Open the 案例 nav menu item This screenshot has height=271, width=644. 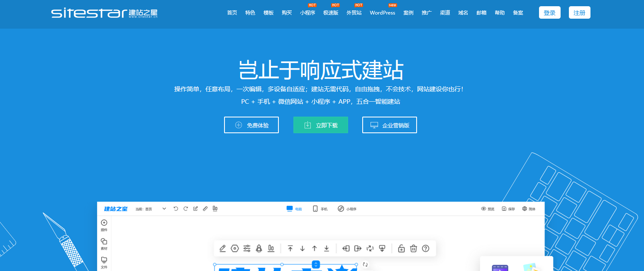pos(408,13)
